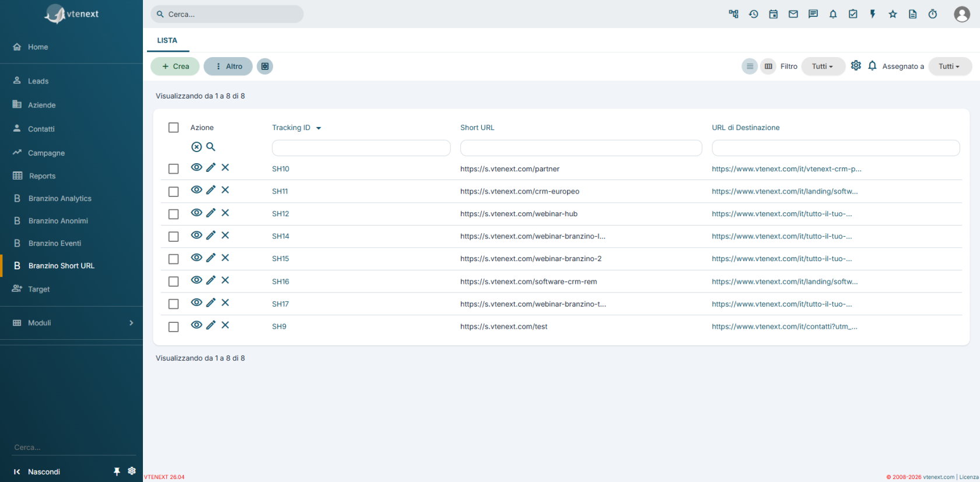Open the Filtro Tutti dropdown
Screen dimensions: 980x482
point(823,66)
